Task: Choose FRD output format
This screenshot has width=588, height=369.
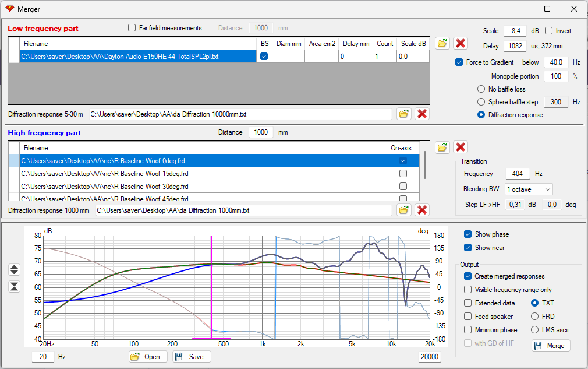Action: pos(535,317)
